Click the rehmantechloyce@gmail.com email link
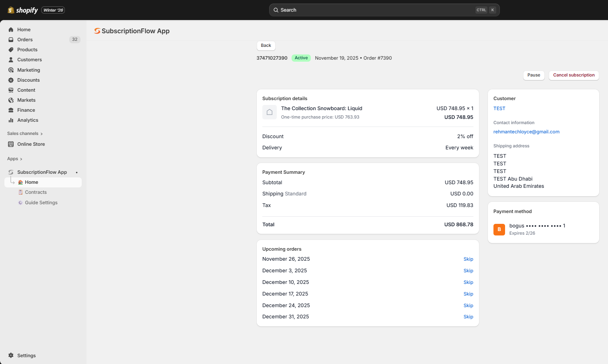Image resolution: width=608 pixels, height=364 pixels. [526, 132]
